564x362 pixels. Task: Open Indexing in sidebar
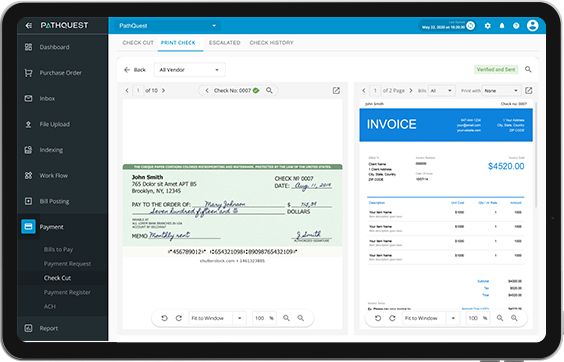[x=51, y=150]
